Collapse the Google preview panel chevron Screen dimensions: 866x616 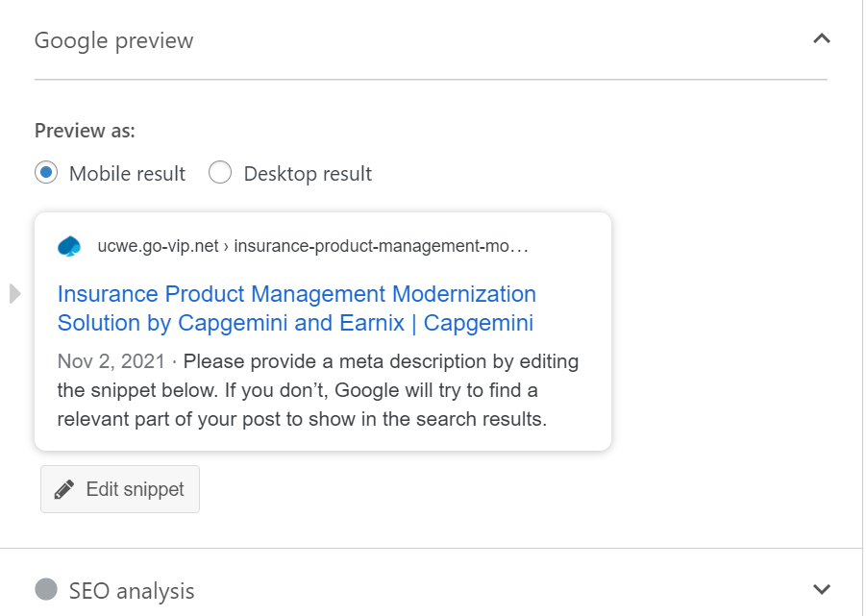821,39
